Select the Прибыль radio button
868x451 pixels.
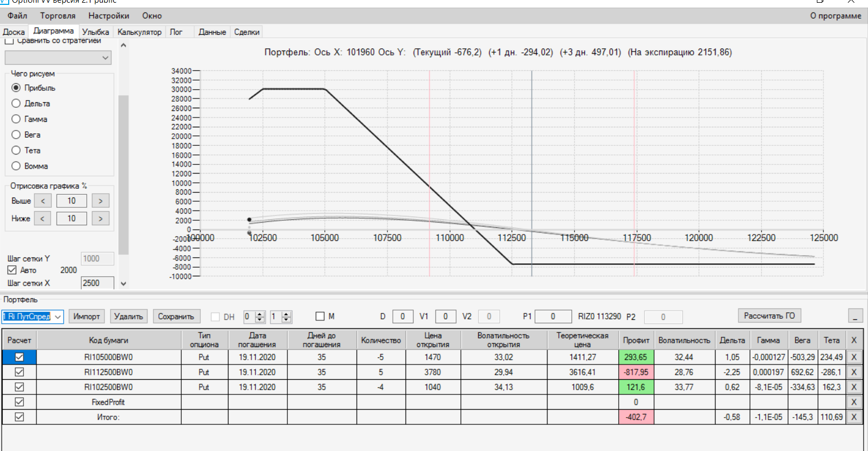[16, 88]
